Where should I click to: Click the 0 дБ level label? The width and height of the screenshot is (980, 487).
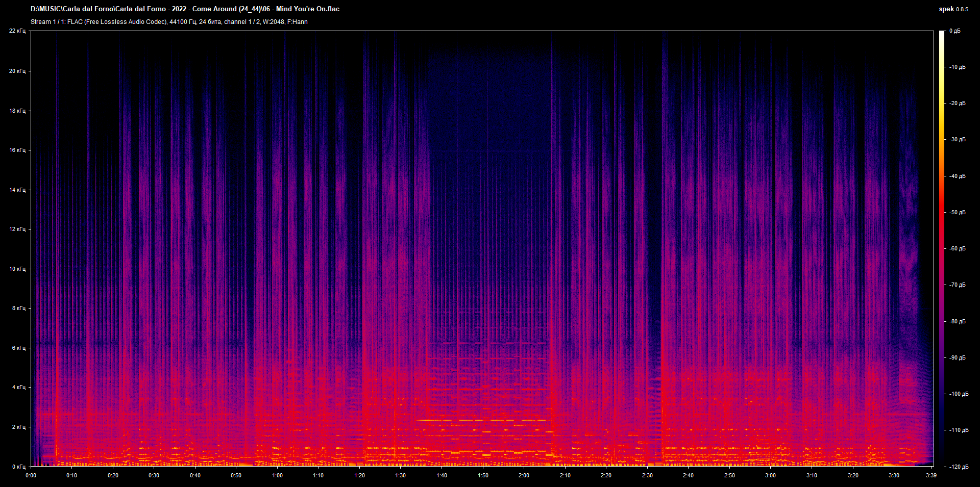pyautogui.click(x=955, y=31)
